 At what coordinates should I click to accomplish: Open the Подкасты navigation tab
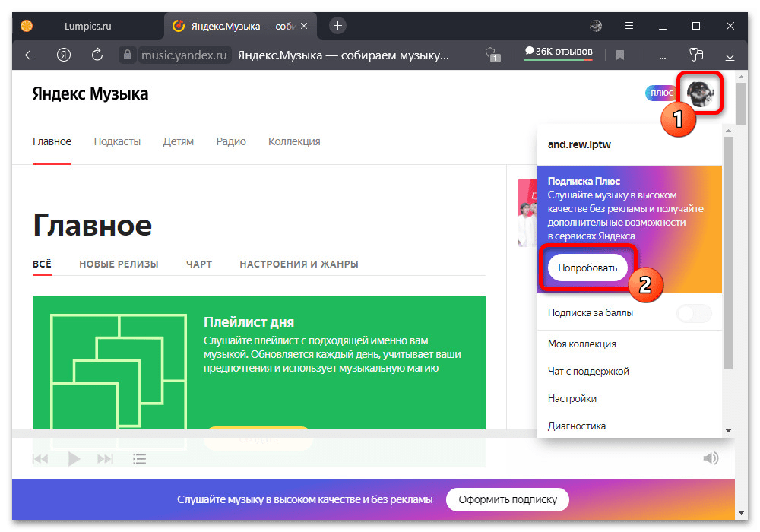[117, 141]
